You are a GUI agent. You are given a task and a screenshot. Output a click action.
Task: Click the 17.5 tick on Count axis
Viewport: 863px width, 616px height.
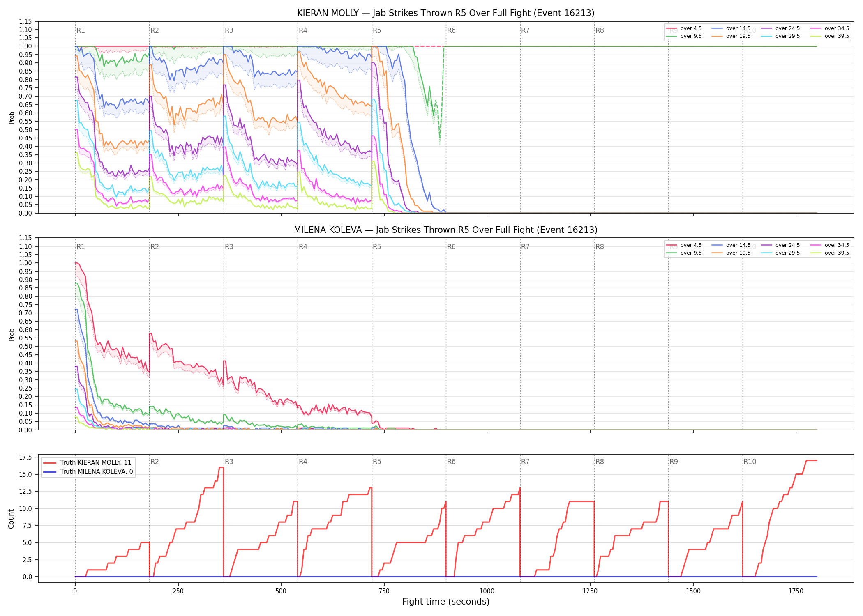(x=25, y=457)
